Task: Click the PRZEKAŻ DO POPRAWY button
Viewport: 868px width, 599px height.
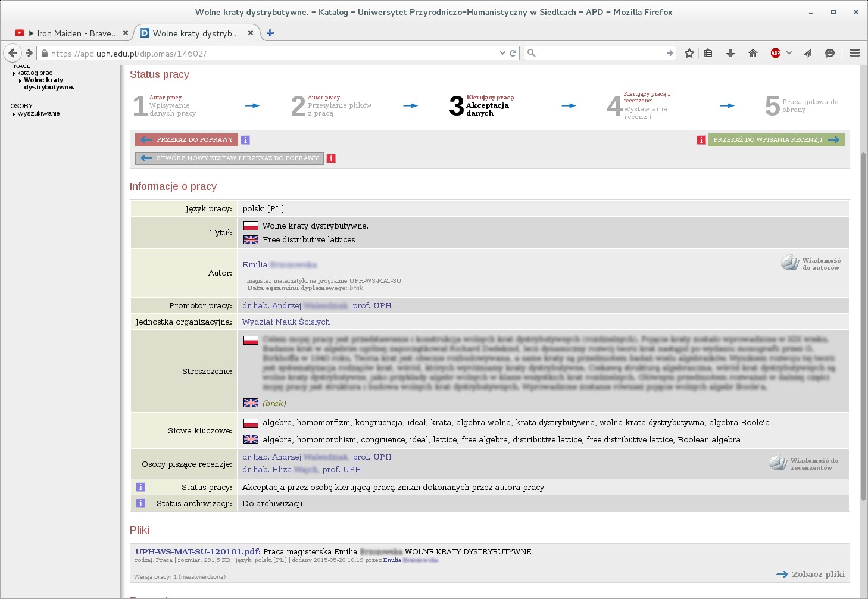Action: coord(186,140)
